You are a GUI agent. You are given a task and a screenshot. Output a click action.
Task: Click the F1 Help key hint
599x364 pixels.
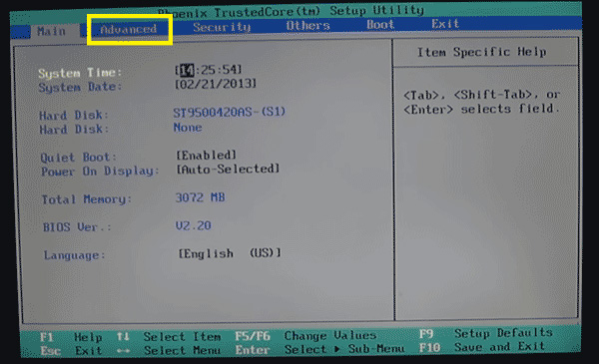[x=71, y=337]
